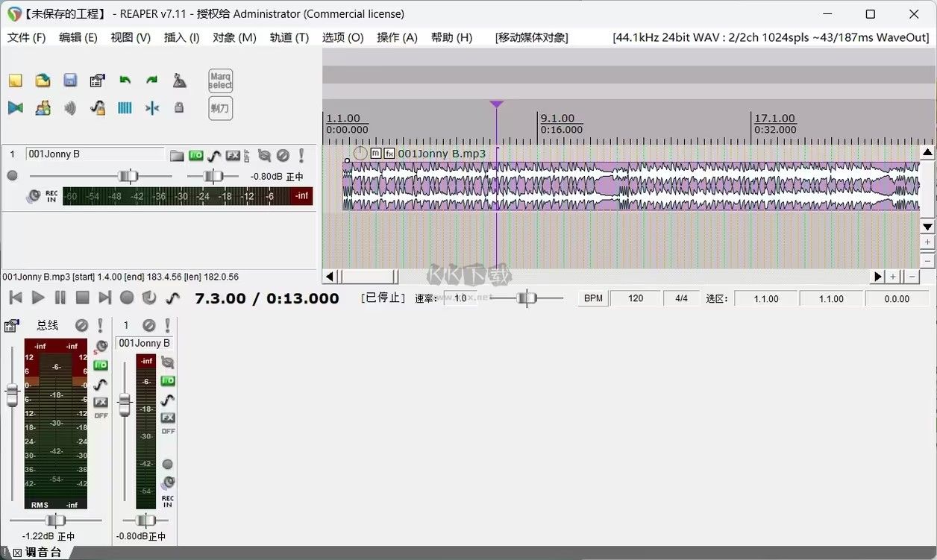
Task: Arm record on the track panel
Action: tap(12, 176)
